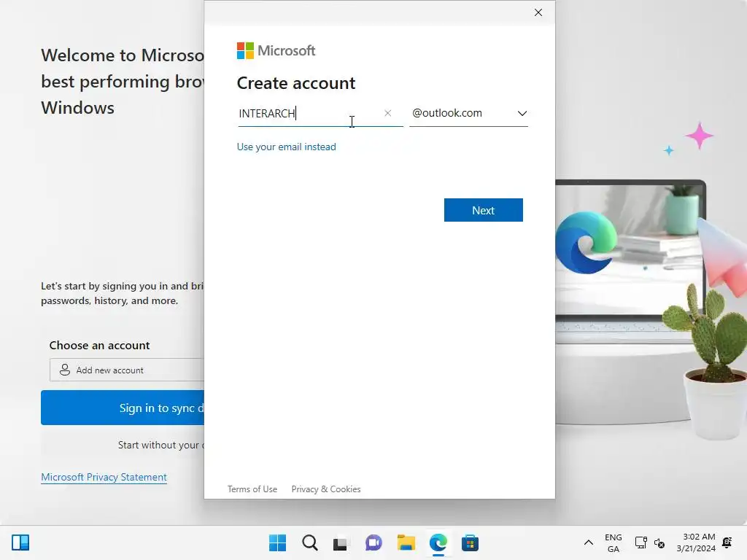Open the Windows Start menu
Screen dimensions: 747x560
[x=278, y=542]
